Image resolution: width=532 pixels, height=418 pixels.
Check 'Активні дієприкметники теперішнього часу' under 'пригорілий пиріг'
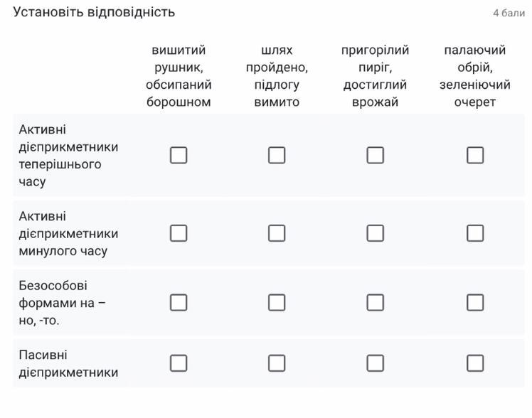tap(376, 155)
